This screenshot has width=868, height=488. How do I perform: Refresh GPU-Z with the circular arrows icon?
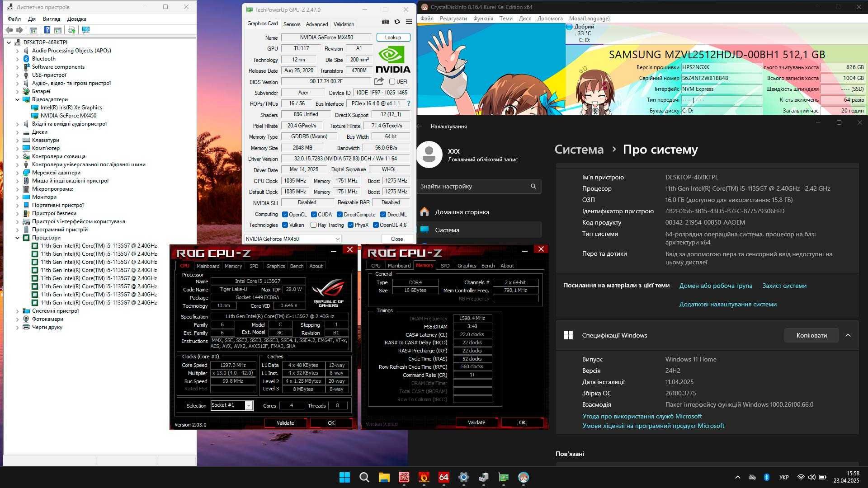(397, 22)
